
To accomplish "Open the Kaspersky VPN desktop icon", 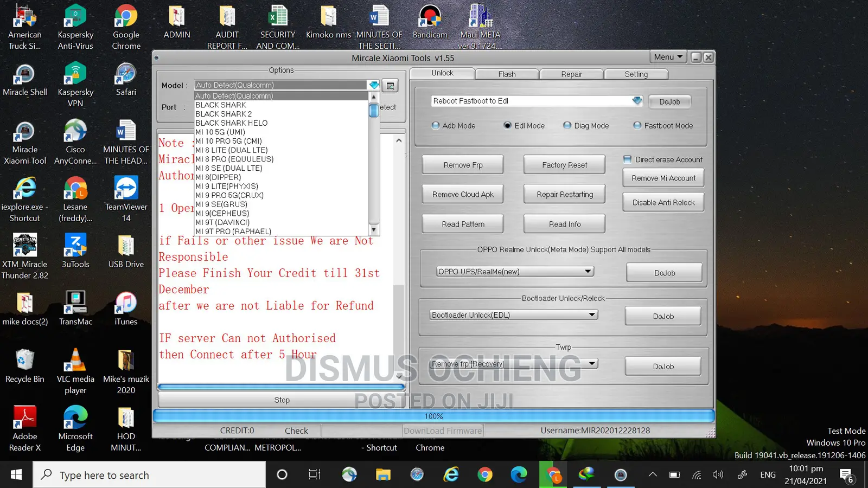I will pyautogui.click(x=75, y=85).
